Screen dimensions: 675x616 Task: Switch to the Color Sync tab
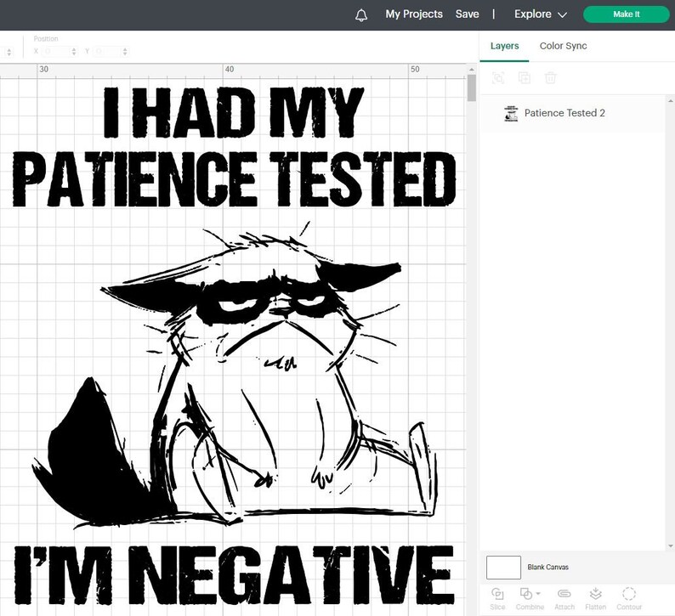pos(563,46)
